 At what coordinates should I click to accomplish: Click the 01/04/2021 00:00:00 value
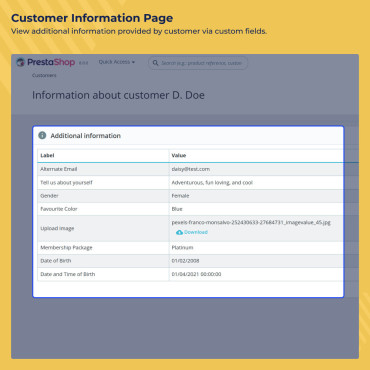pos(196,274)
